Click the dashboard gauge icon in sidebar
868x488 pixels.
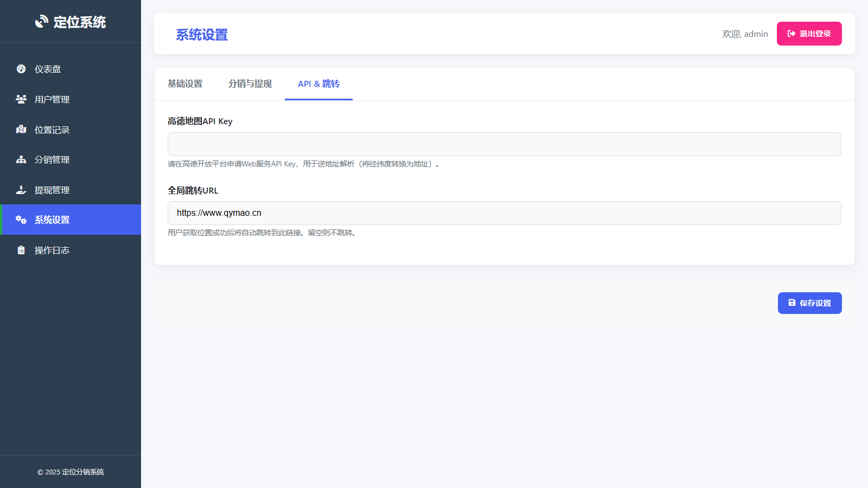point(21,69)
